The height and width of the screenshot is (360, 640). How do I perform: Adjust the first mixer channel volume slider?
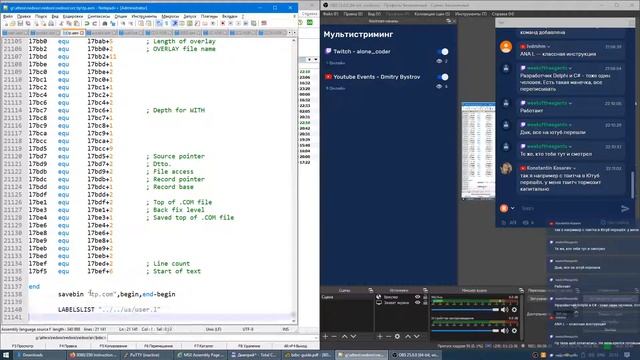coord(465,310)
